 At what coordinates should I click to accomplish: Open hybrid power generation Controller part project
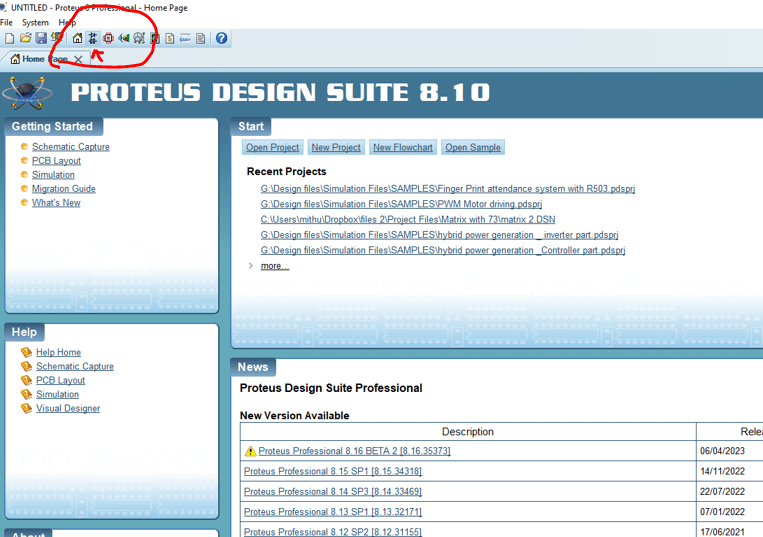coord(443,250)
